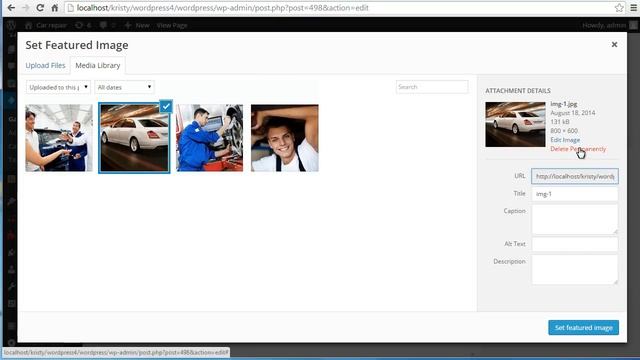This screenshot has height=360, width=640.
Task: Open the Chrome menu hamburger icon
Action: click(x=633, y=8)
